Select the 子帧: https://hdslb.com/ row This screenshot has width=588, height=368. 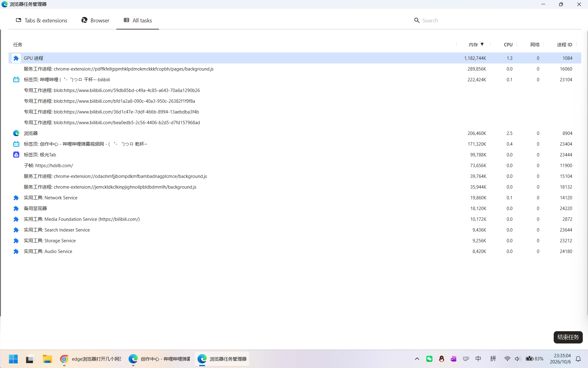tap(295, 166)
